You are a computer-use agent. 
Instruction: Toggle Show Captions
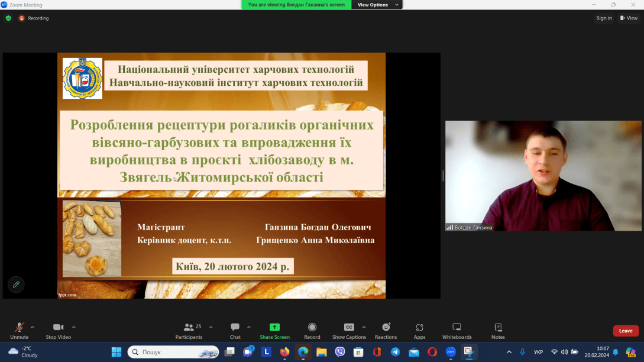coord(349,331)
